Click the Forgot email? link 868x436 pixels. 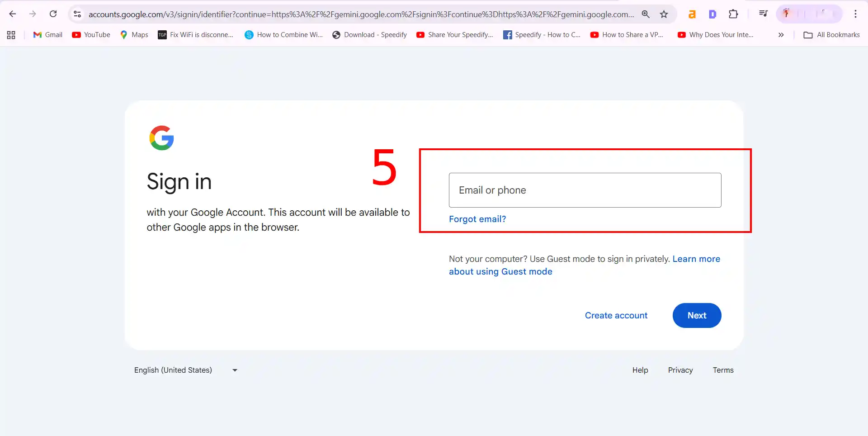click(x=477, y=219)
